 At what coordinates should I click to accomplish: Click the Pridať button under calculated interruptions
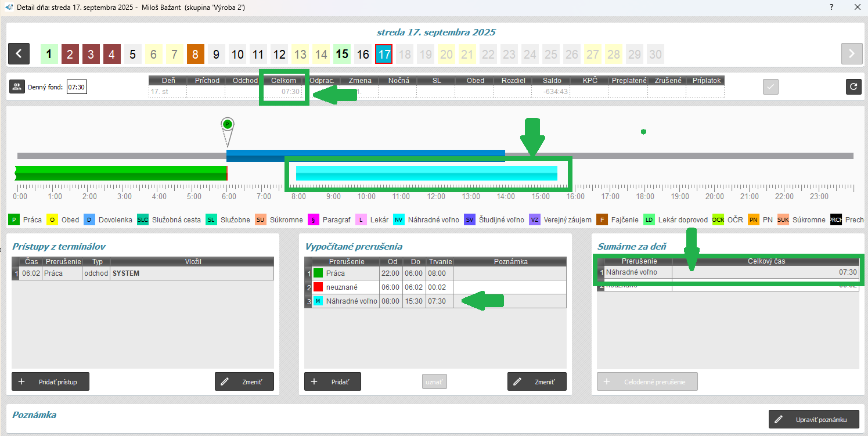(x=332, y=381)
